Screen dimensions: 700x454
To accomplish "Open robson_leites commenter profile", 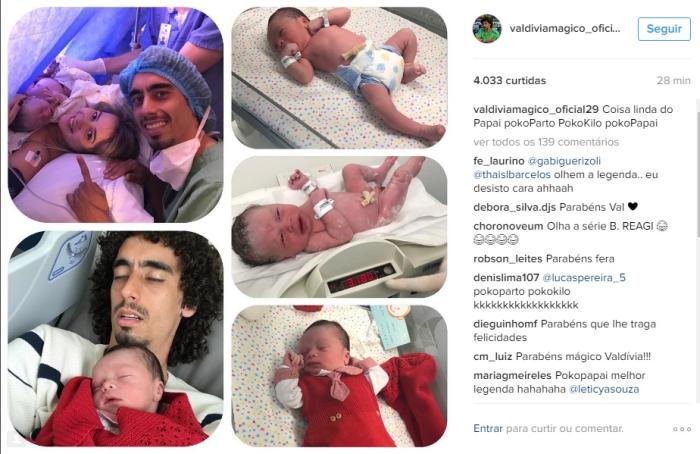I will coord(508,259).
